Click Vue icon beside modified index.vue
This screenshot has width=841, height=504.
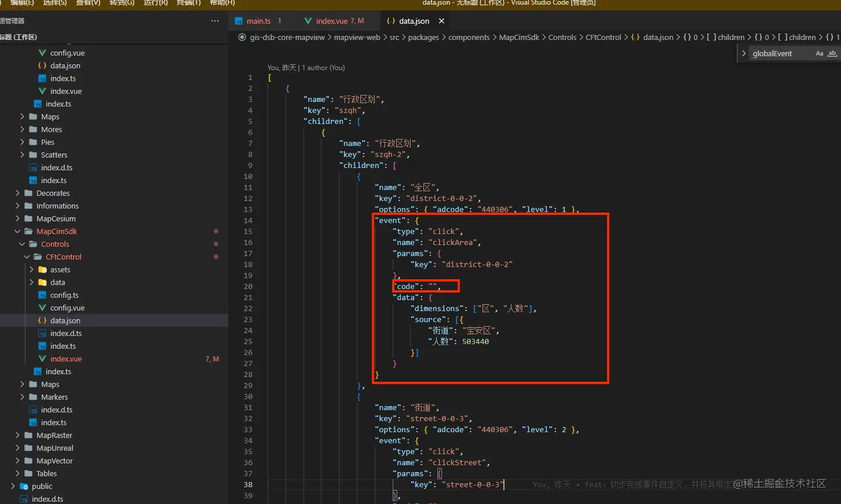point(42,359)
